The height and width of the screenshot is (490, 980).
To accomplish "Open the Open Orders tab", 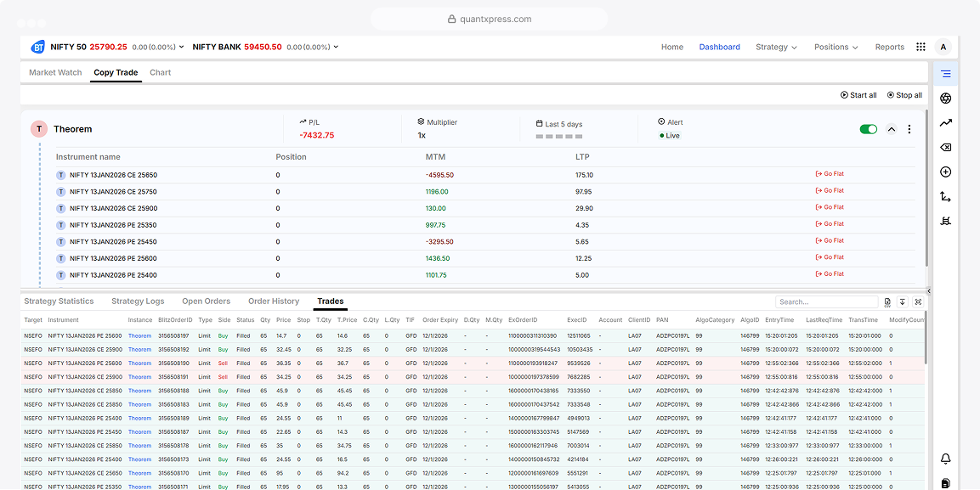I will pos(207,301).
